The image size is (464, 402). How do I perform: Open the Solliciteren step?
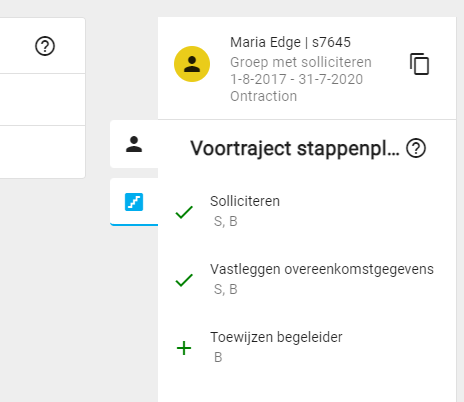coord(307,211)
